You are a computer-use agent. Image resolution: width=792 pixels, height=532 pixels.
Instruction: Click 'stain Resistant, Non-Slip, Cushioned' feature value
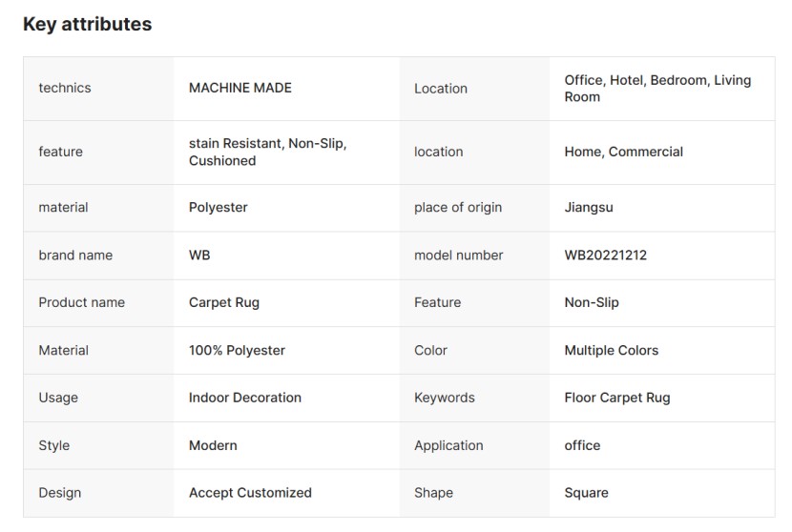point(267,153)
